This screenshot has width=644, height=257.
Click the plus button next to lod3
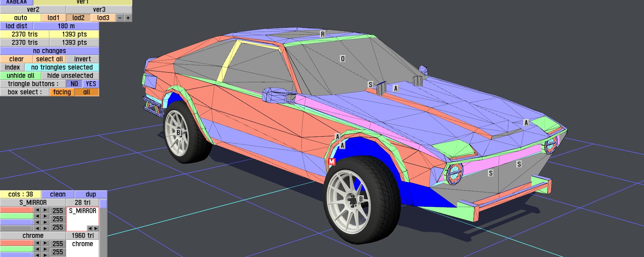(x=128, y=18)
